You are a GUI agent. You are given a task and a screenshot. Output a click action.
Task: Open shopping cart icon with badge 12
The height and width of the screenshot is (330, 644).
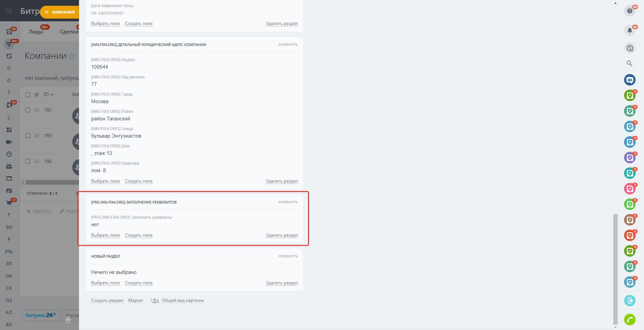[9, 203]
